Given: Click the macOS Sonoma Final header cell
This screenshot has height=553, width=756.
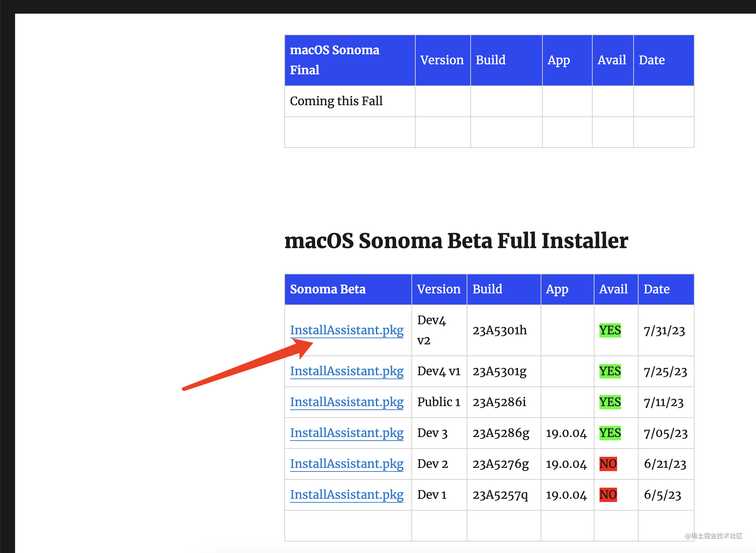Looking at the screenshot, I should coord(334,60).
